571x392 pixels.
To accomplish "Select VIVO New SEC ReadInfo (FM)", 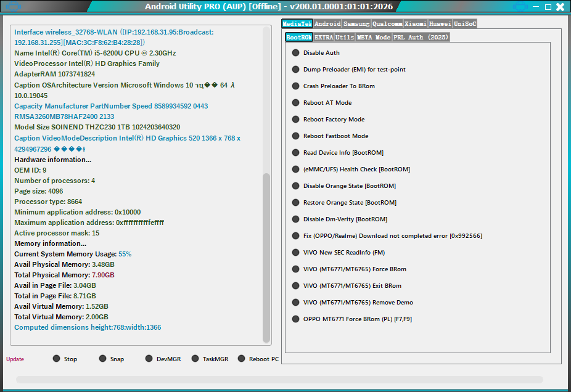I will tap(296, 253).
